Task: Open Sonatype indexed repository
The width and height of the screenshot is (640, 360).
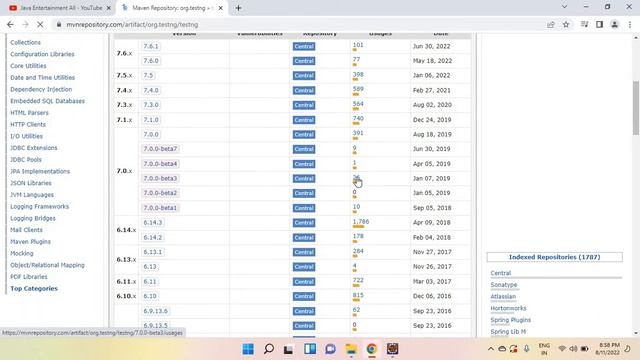Action: (x=504, y=285)
